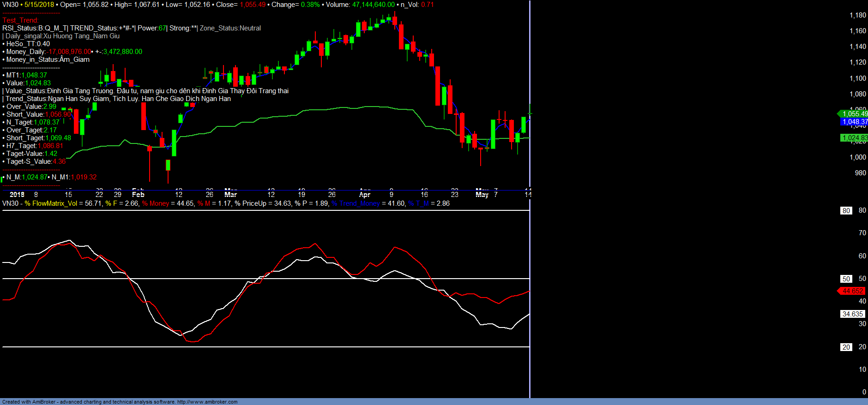The width and height of the screenshot is (868, 405).
Task: Click the green 1,055.49 price axis tag
Action: (854, 114)
